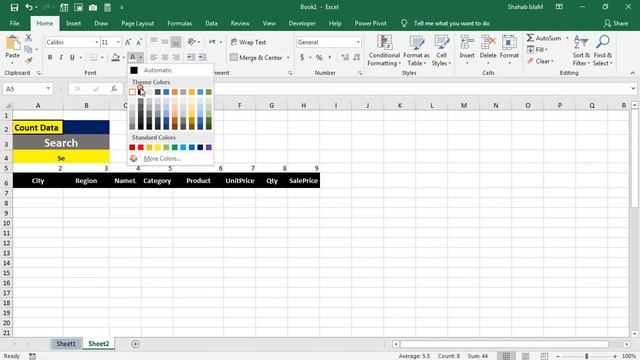
Task: Toggle bottom align in Alignment group
Action: (x=176, y=42)
